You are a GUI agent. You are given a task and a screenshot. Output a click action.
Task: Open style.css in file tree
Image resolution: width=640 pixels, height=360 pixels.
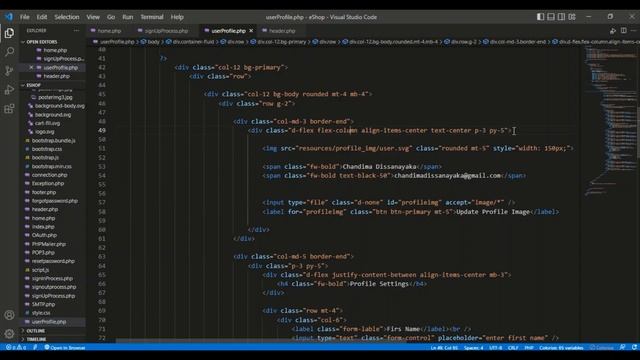point(41,313)
